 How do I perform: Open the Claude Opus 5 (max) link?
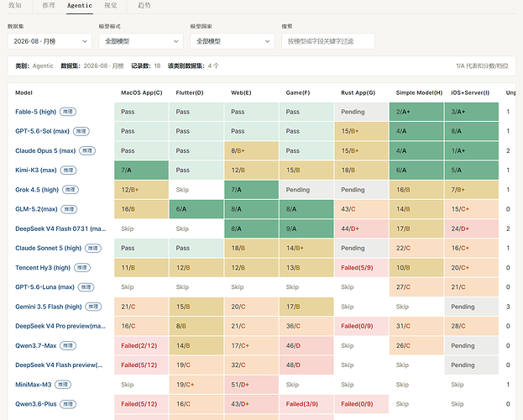[x=45, y=151]
